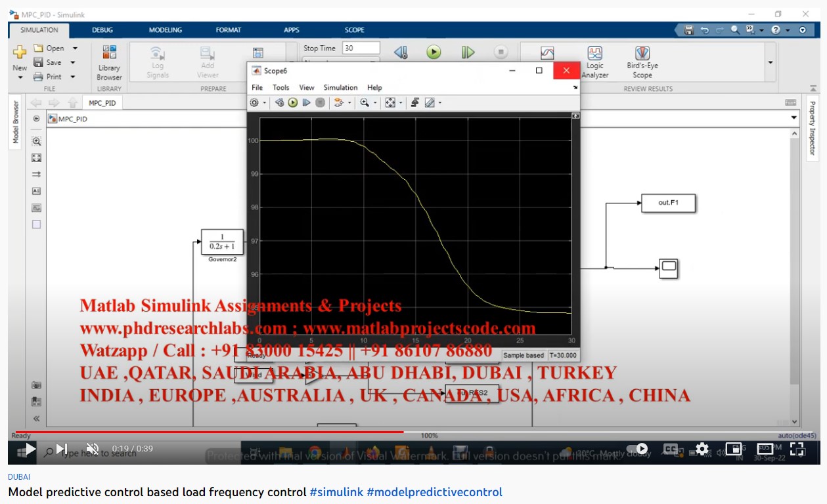Toggle the video autoplay switch
This screenshot has height=504, width=827.
(x=637, y=449)
